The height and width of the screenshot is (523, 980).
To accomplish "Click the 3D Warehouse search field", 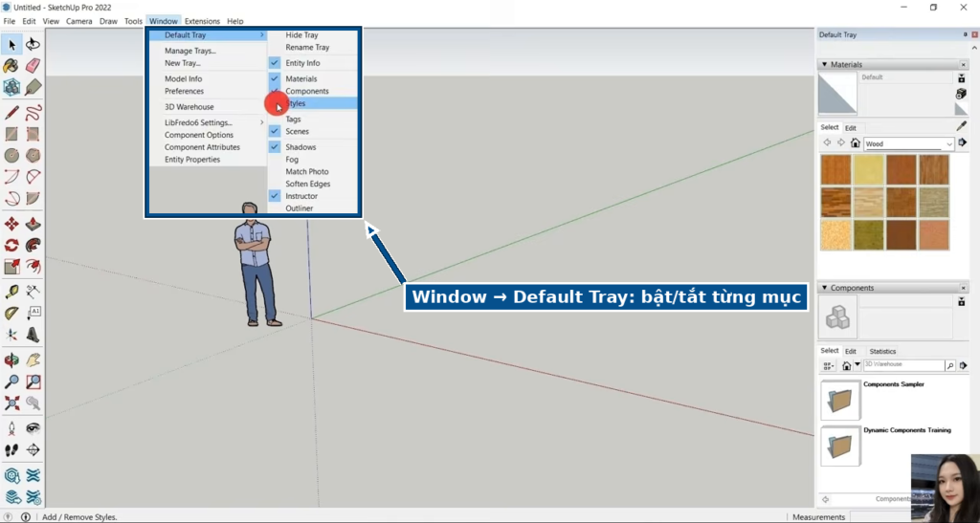I will point(903,366).
